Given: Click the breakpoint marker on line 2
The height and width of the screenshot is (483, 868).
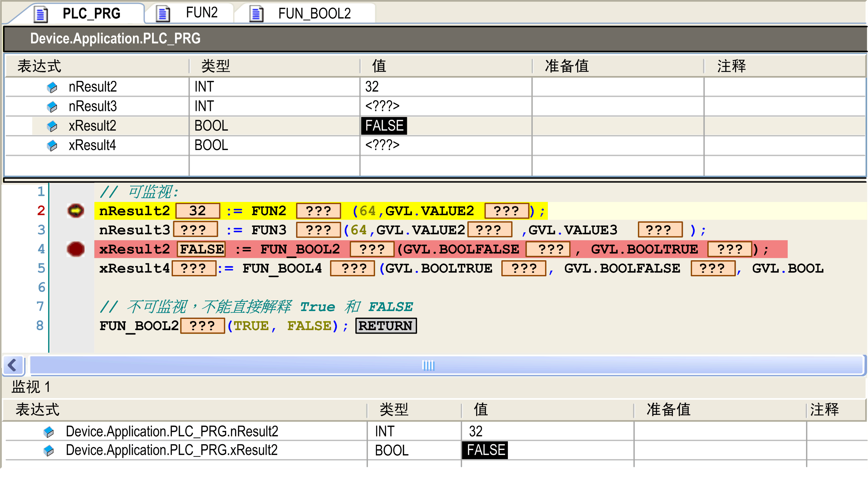Looking at the screenshot, I should pyautogui.click(x=76, y=210).
